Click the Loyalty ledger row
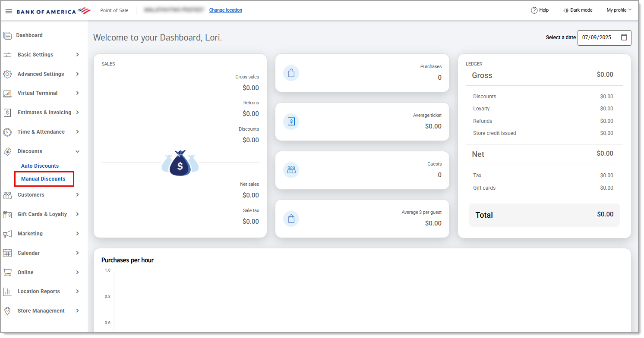This screenshot has width=644, height=338. point(543,109)
